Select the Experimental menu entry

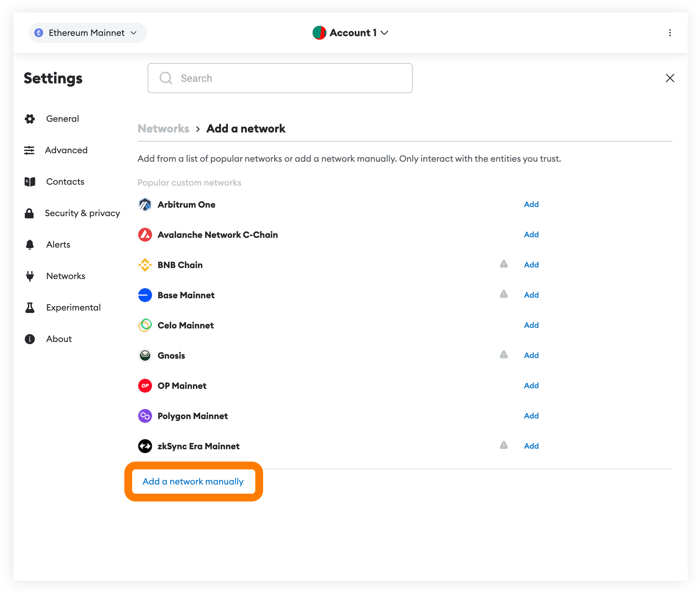click(x=73, y=307)
